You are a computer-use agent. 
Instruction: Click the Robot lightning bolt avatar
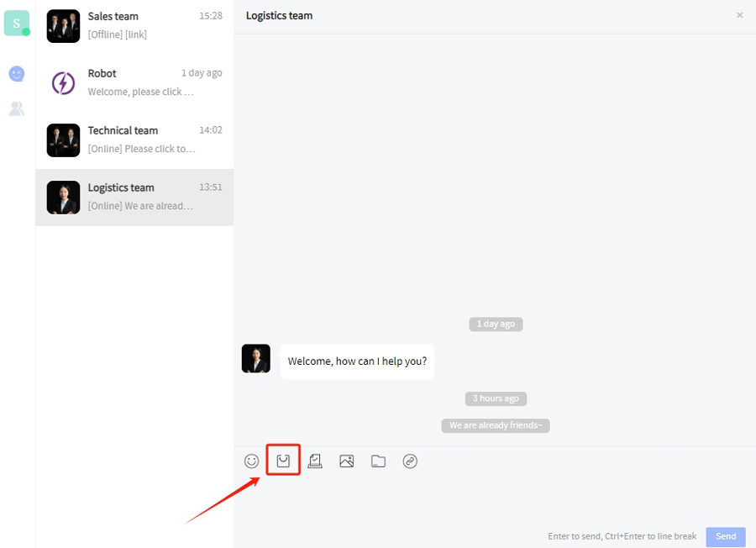[x=63, y=83]
